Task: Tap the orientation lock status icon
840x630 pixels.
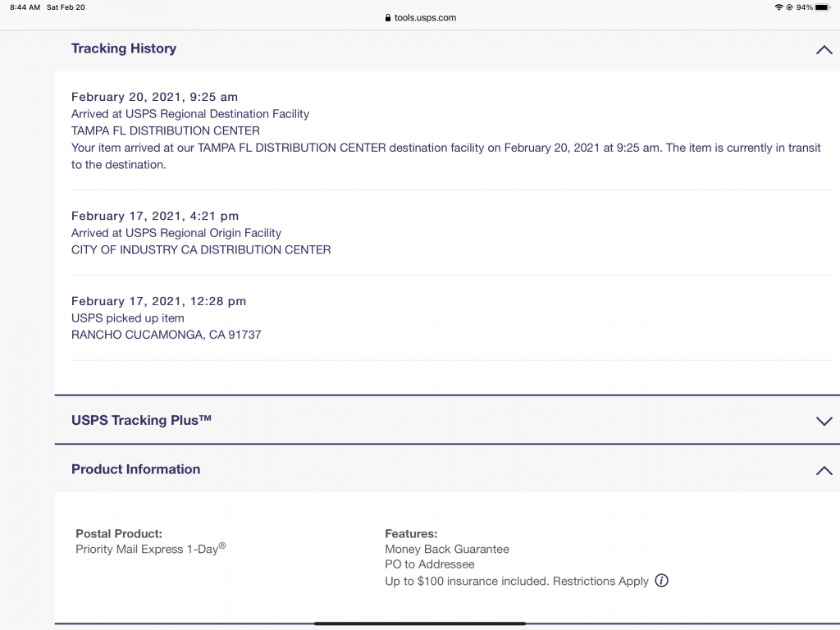Action: coord(789,7)
